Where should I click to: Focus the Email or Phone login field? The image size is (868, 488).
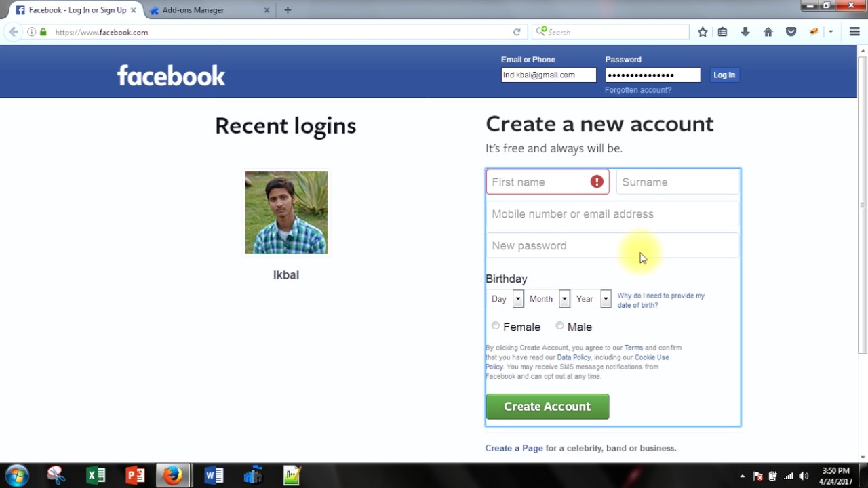[549, 75]
